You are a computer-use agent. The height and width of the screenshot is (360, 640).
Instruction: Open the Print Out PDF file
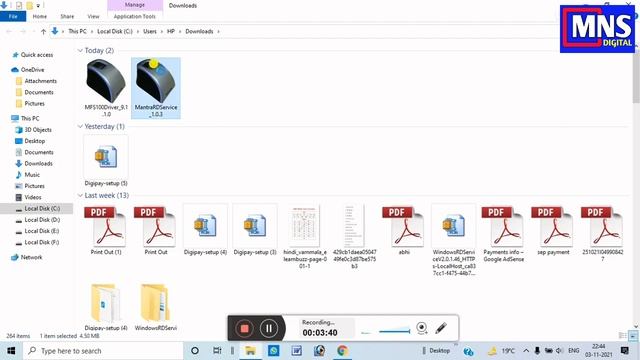coord(156,230)
